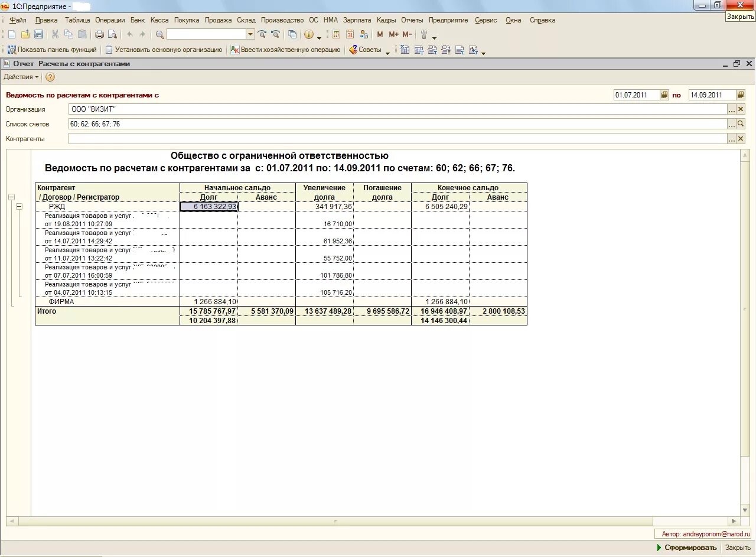756x557 pixels.
Task: Click the wrench service tools icon
Action: click(x=424, y=34)
